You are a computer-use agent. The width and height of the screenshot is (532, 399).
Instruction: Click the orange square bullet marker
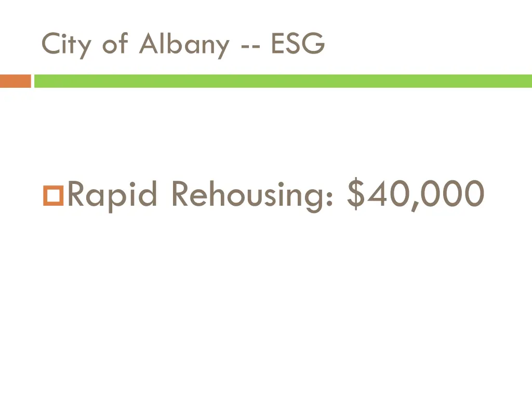click(x=52, y=196)
